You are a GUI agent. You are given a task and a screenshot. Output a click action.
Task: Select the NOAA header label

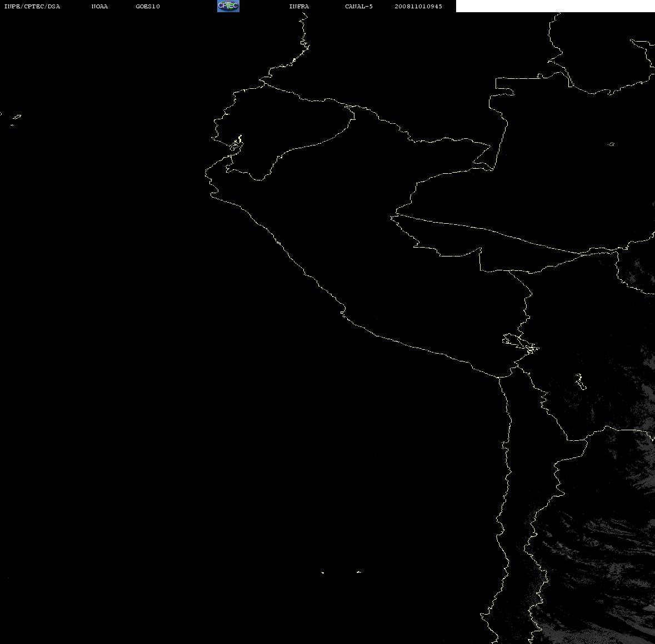tap(99, 6)
